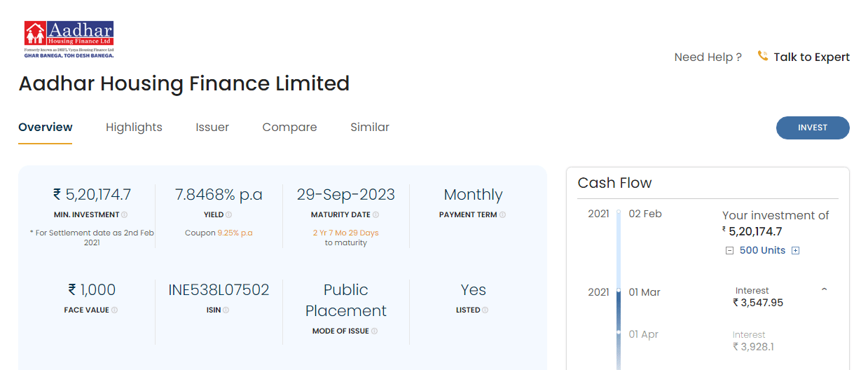
Task: Click the Yes listed value
Action: (x=473, y=289)
